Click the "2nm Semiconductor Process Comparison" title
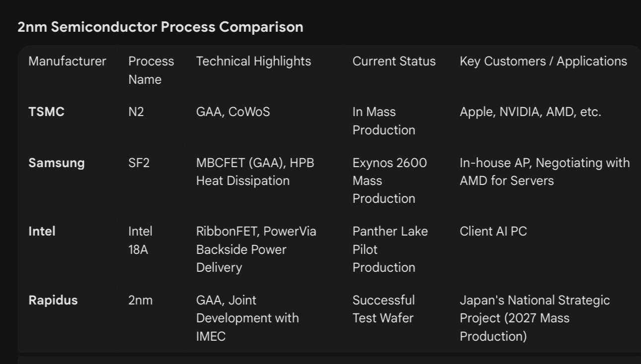The height and width of the screenshot is (364, 641). pyautogui.click(x=160, y=27)
